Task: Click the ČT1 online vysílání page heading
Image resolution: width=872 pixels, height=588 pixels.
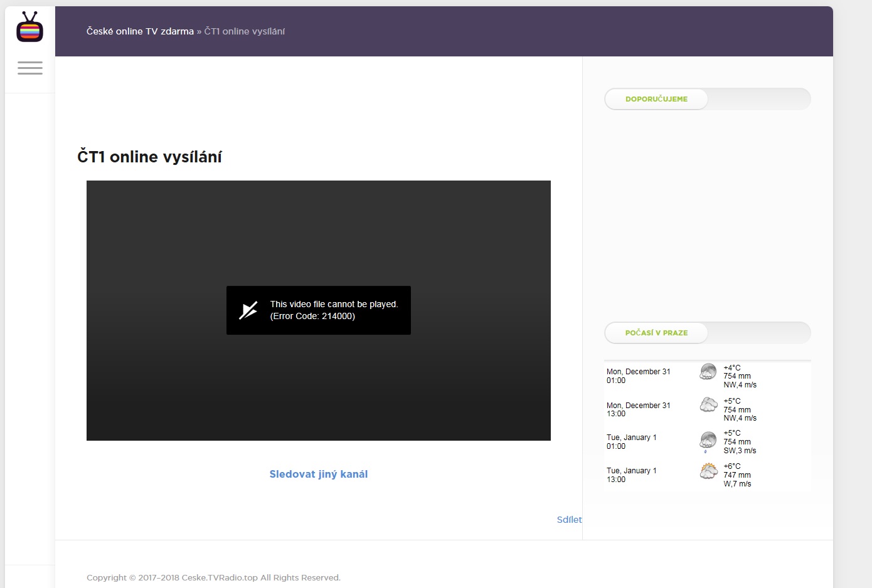Action: pyautogui.click(x=149, y=157)
